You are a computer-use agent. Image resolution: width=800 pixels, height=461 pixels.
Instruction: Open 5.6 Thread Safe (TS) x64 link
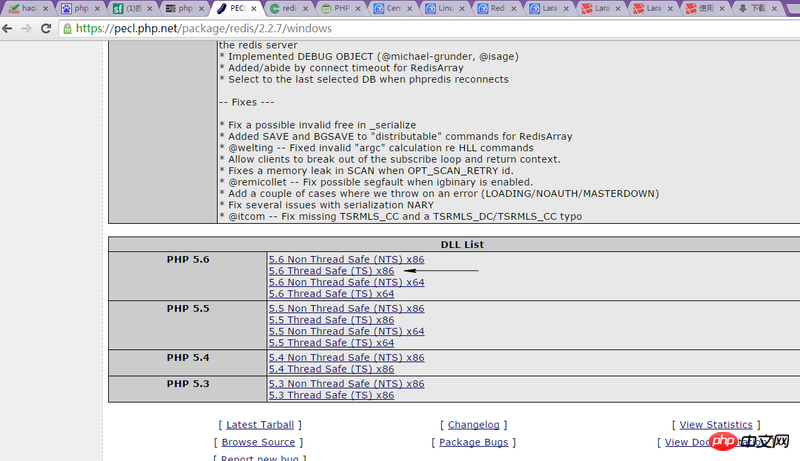332,294
